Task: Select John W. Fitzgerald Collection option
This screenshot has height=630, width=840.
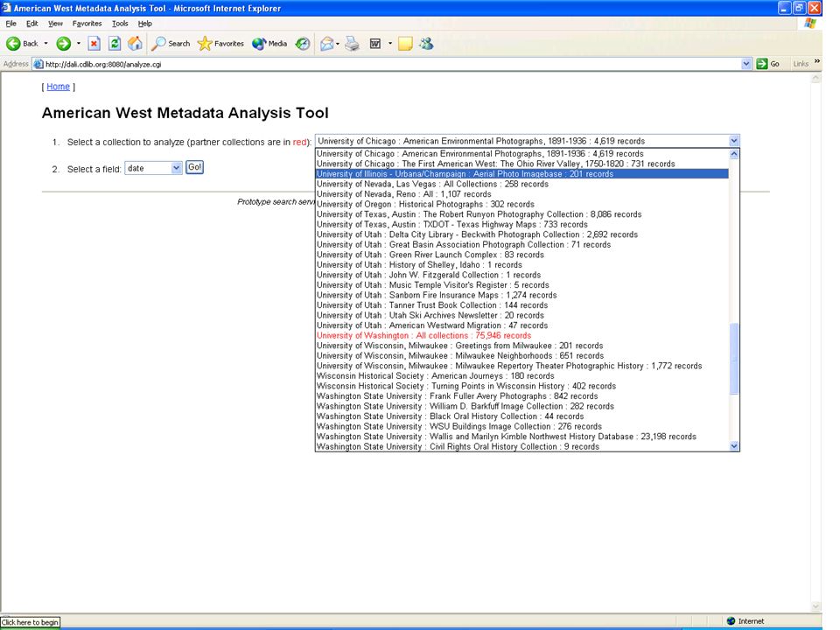Action: tap(521, 275)
